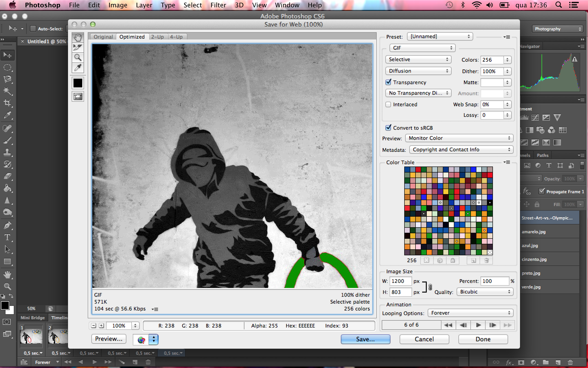Select the Paint Bucket tool
This screenshot has height=368, width=588.
[x=7, y=188]
